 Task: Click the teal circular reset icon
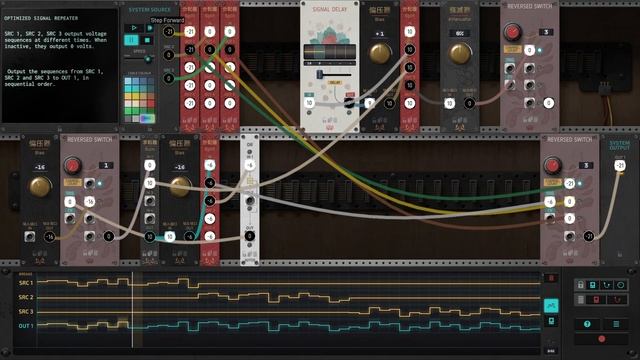tap(620, 285)
